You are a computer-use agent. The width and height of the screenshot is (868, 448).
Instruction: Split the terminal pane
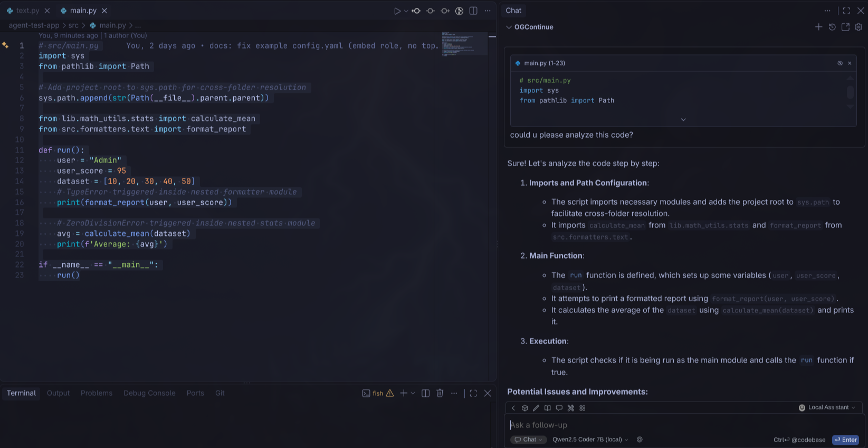tap(426, 393)
